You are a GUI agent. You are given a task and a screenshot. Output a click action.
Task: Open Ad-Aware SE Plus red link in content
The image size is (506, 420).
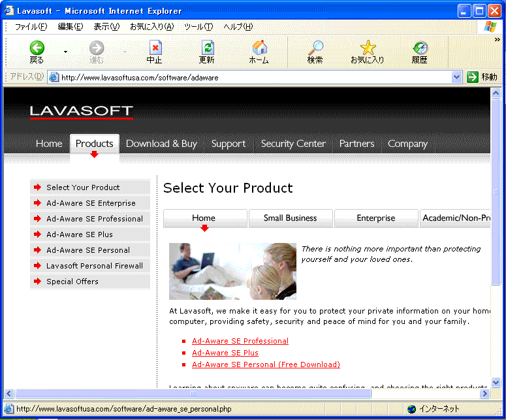tap(225, 353)
